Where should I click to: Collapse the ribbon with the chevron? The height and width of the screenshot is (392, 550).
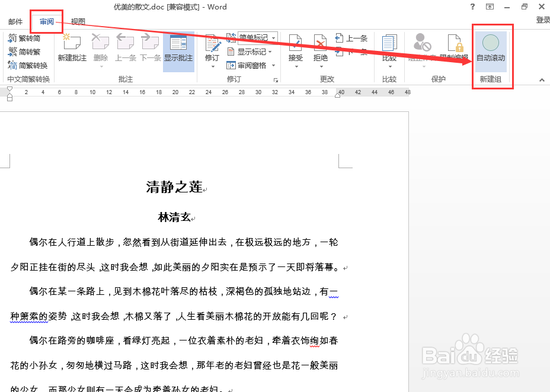542,80
